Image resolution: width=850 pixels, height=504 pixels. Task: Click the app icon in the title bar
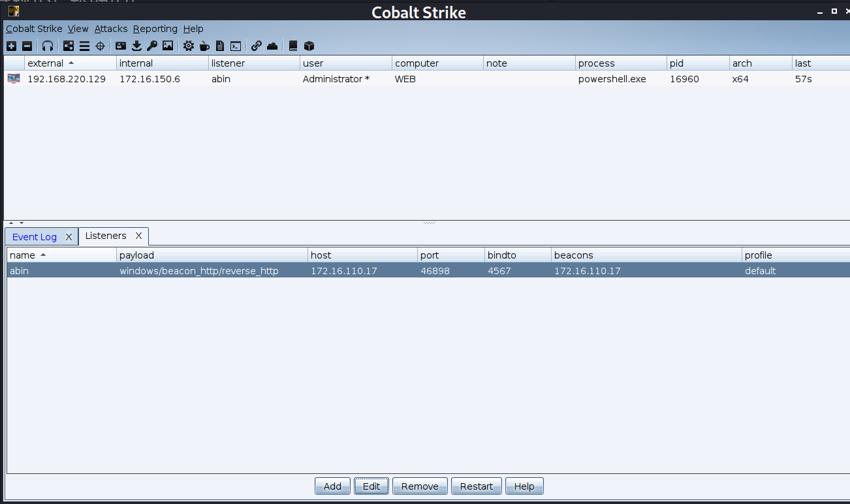(13, 10)
